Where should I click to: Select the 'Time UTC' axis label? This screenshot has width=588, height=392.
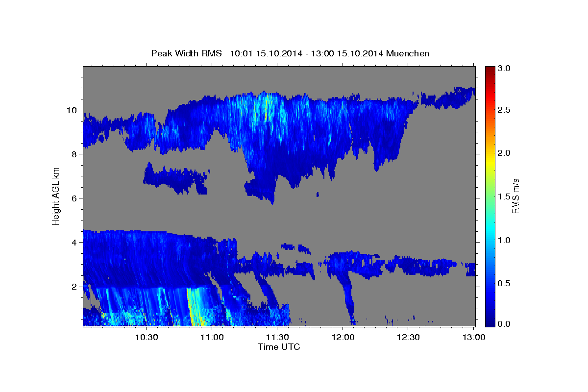(x=279, y=347)
